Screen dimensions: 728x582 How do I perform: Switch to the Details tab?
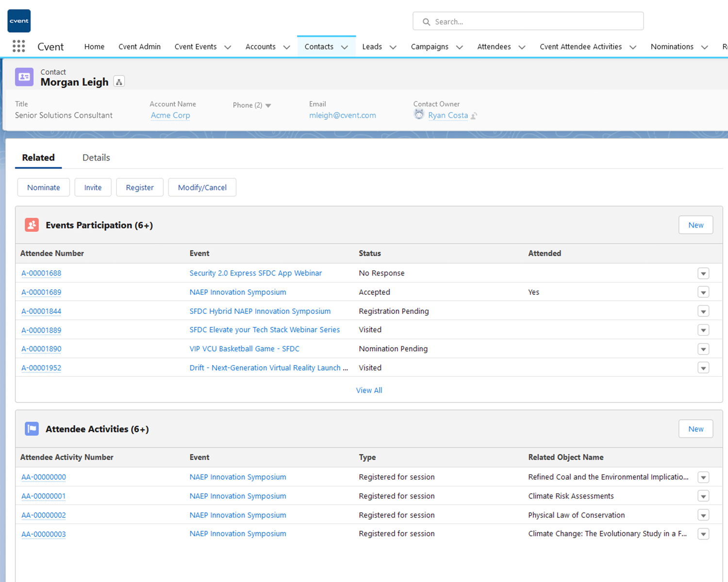coord(96,158)
